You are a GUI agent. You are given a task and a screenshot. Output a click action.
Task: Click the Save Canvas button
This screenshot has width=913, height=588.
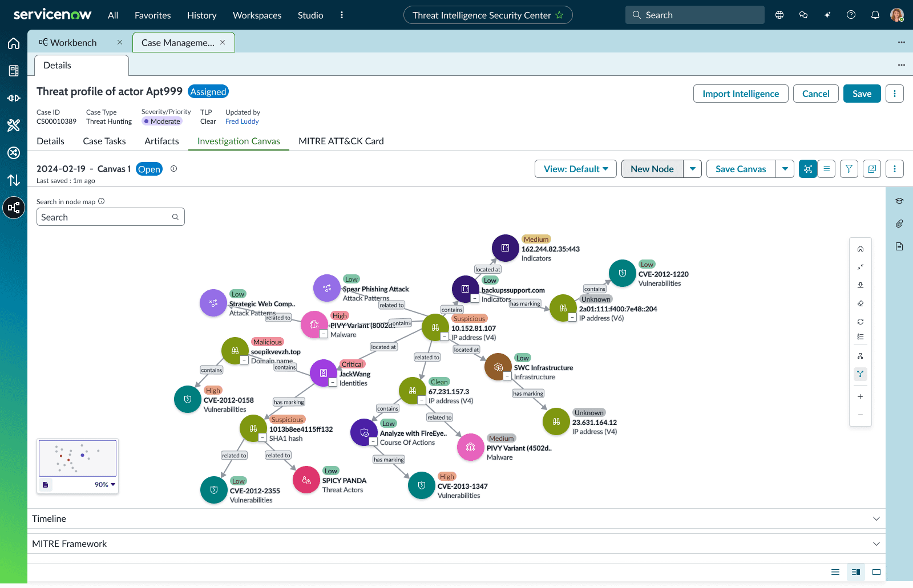[741, 169]
